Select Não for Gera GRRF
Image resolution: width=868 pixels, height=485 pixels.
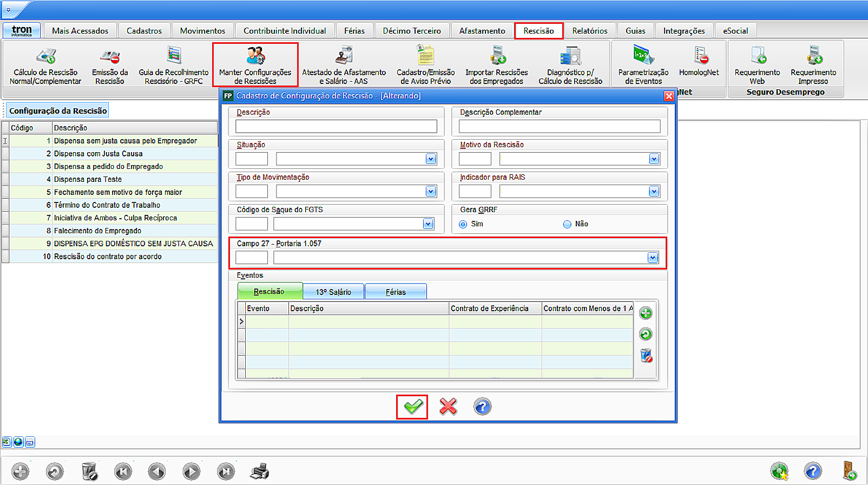[x=567, y=224]
